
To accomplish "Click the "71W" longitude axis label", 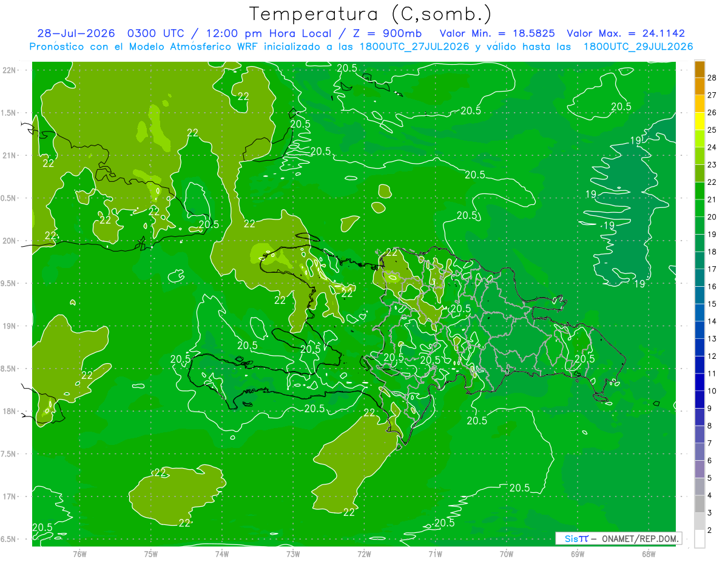I will 435,554.
